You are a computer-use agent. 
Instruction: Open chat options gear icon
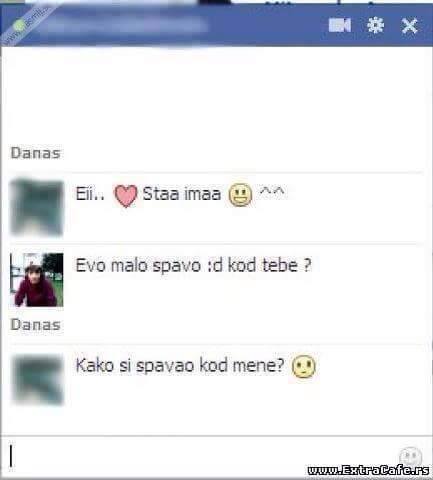point(375,25)
